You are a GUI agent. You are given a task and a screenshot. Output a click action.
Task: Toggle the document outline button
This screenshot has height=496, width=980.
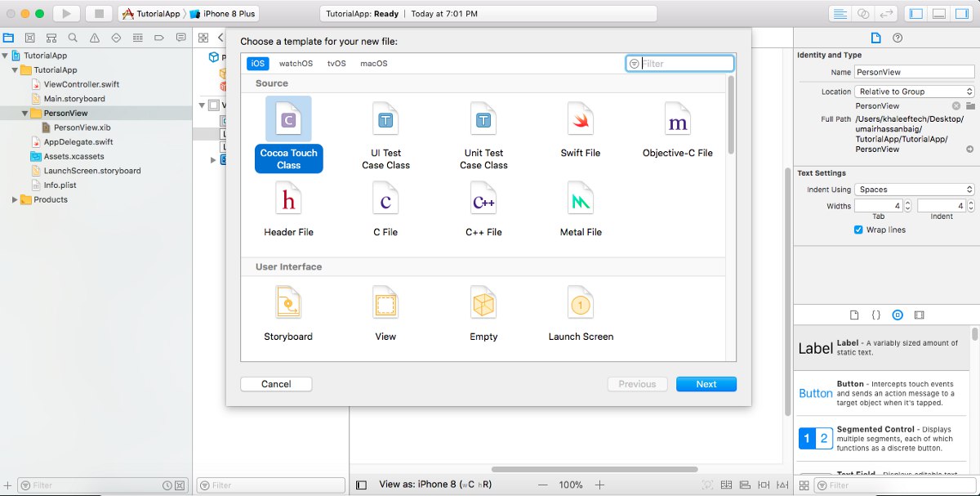(362, 485)
